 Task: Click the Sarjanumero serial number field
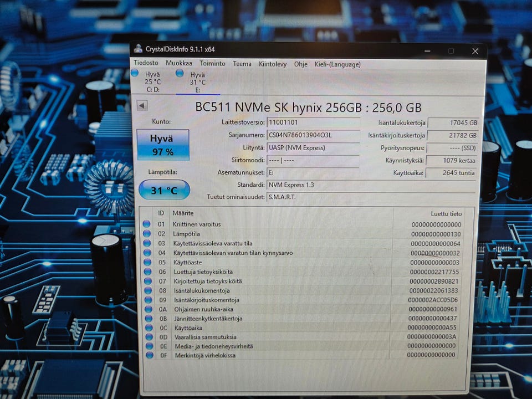tap(314, 135)
